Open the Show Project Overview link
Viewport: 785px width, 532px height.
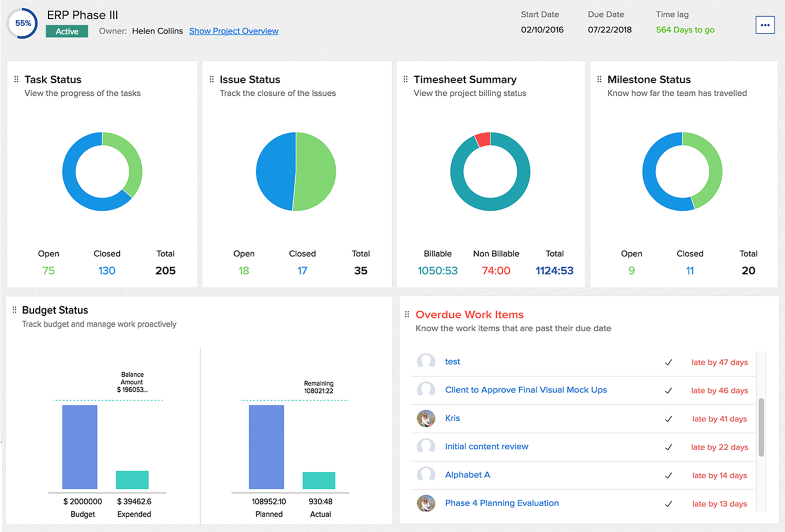[x=233, y=31]
